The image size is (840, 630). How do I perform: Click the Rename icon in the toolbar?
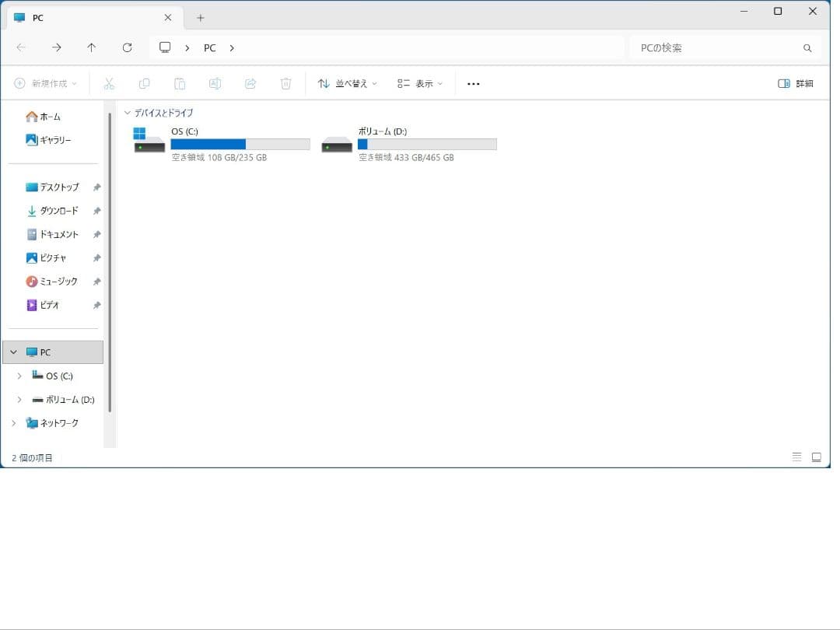tap(215, 83)
